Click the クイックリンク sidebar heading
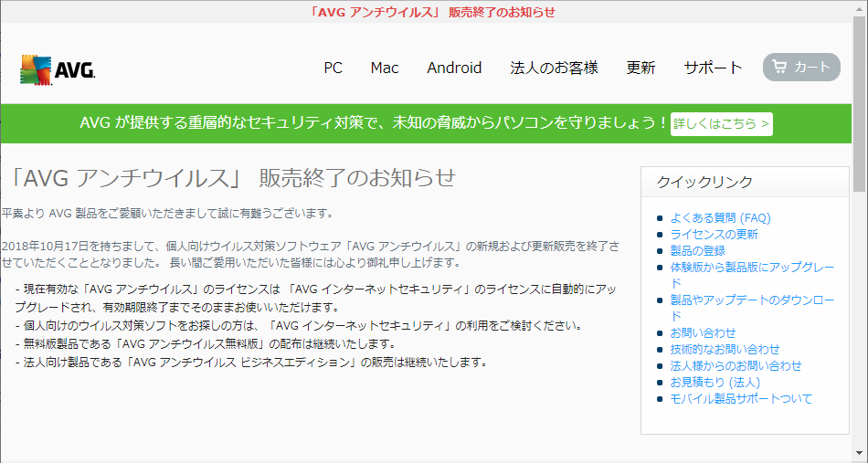Image resolution: width=868 pixels, height=463 pixels. pyautogui.click(x=704, y=182)
